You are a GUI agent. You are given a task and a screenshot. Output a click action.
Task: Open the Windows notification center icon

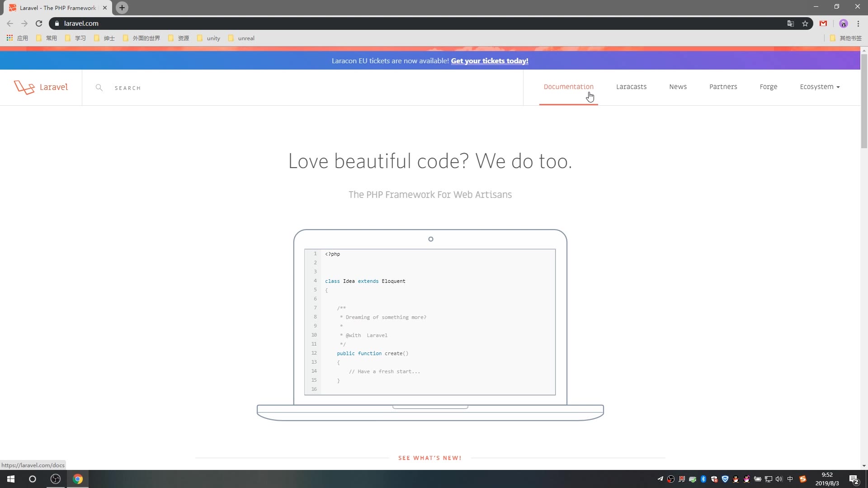[x=854, y=479]
